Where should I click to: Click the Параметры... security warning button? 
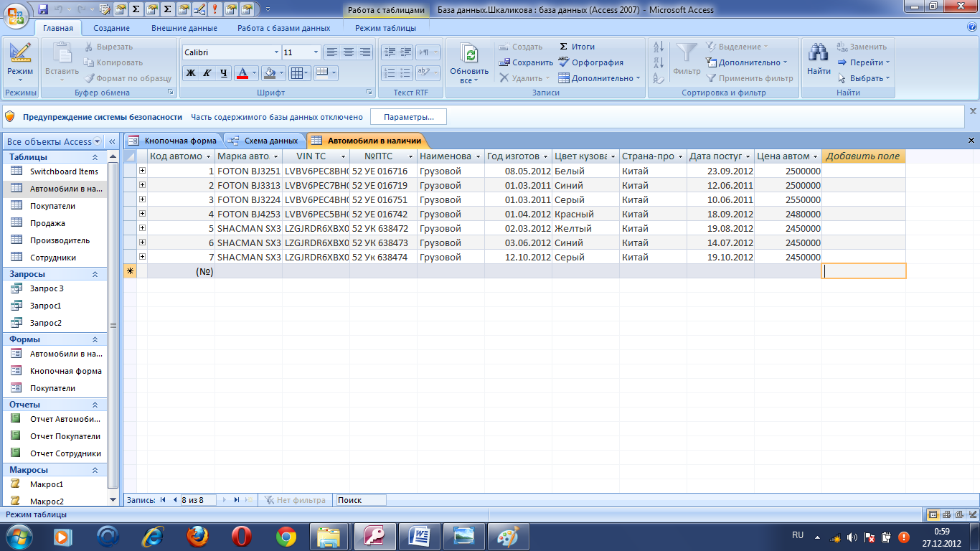point(408,116)
